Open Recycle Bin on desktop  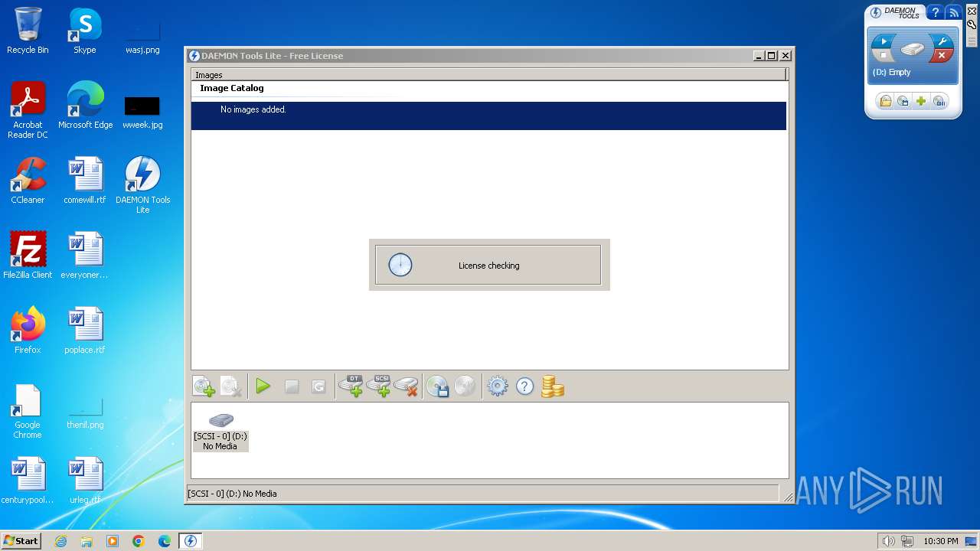(28, 31)
